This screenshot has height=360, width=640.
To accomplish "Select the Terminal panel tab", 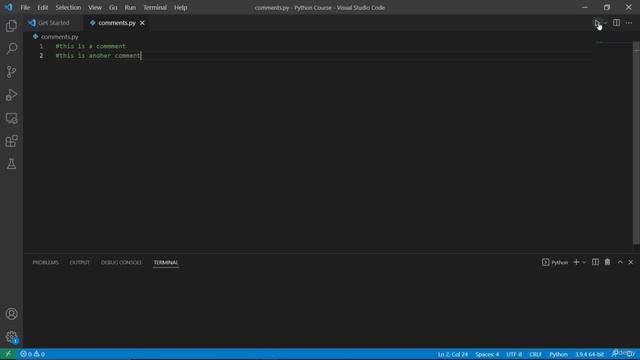I will pyautogui.click(x=166, y=262).
